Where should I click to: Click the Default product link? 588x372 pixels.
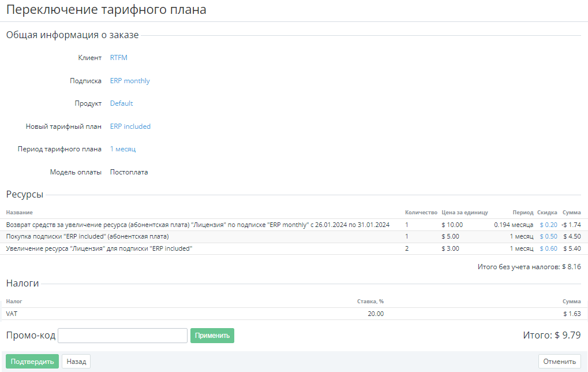click(121, 103)
